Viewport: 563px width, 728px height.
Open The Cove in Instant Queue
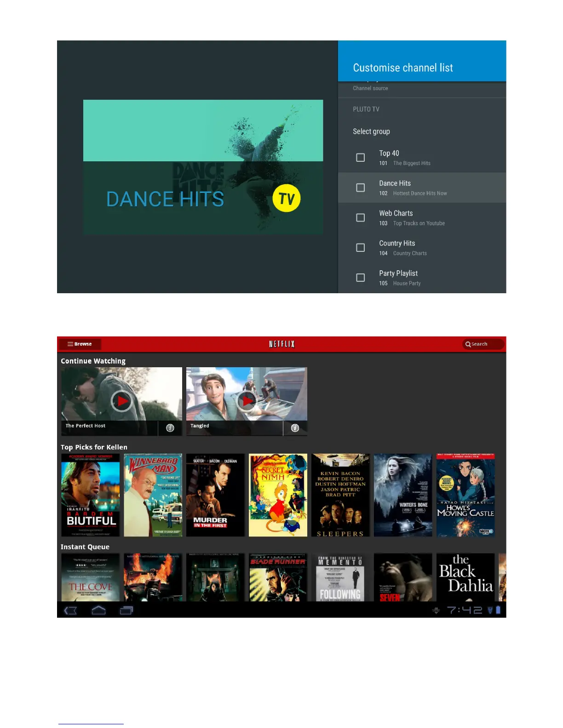click(x=91, y=577)
